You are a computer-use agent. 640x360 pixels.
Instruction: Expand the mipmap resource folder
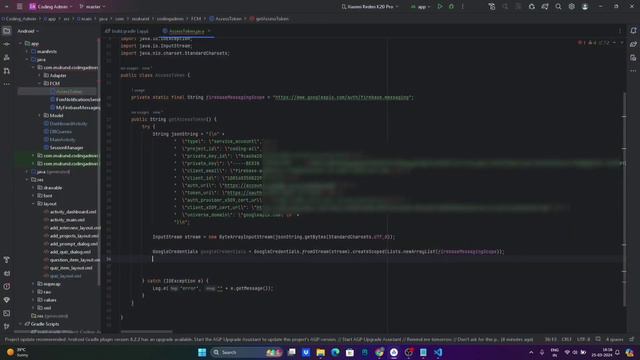[x=33, y=284]
